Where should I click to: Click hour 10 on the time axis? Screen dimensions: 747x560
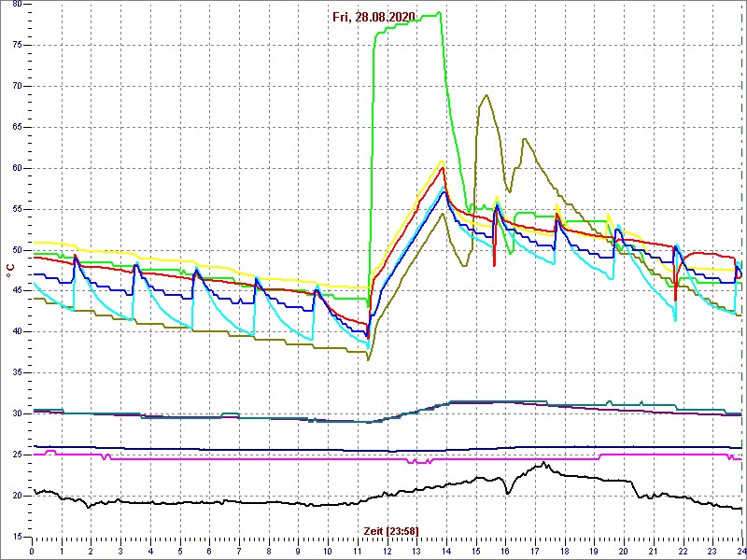[x=328, y=550]
